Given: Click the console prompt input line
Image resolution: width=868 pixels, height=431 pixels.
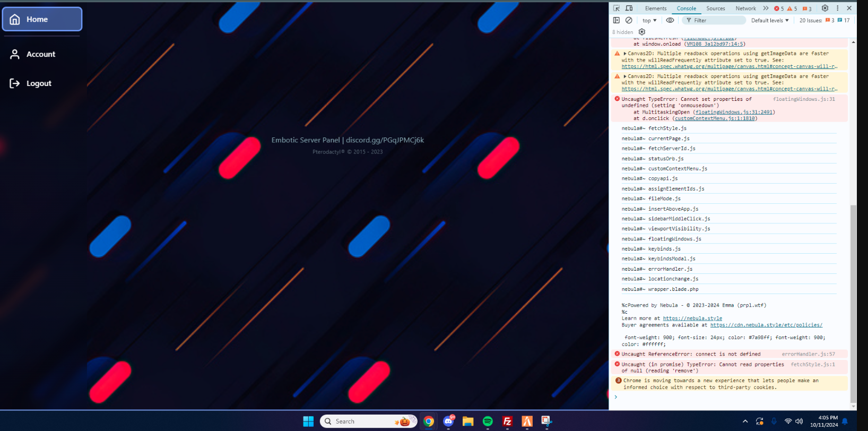Looking at the screenshot, I should pyautogui.click(x=730, y=397).
